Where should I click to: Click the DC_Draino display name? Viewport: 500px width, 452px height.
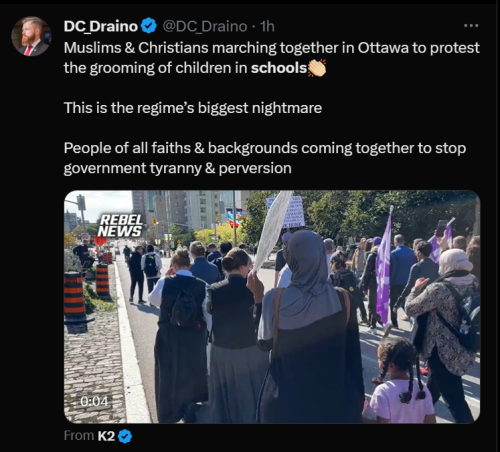point(101,26)
